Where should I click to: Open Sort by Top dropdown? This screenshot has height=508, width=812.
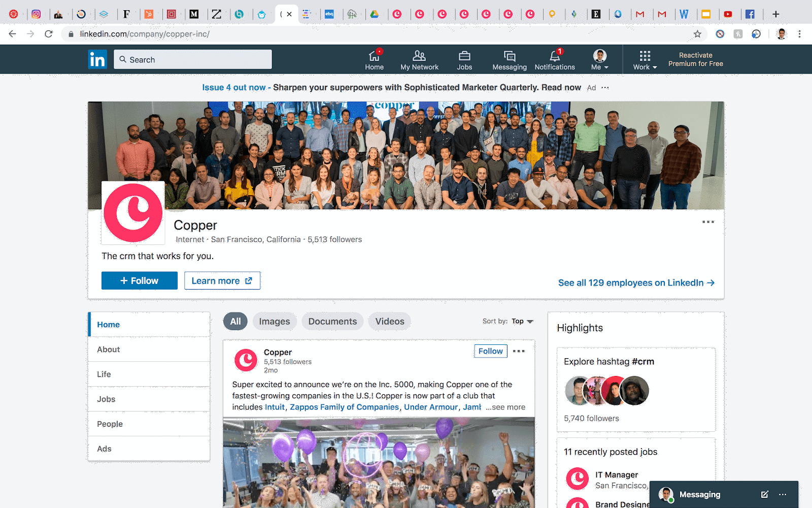click(522, 321)
